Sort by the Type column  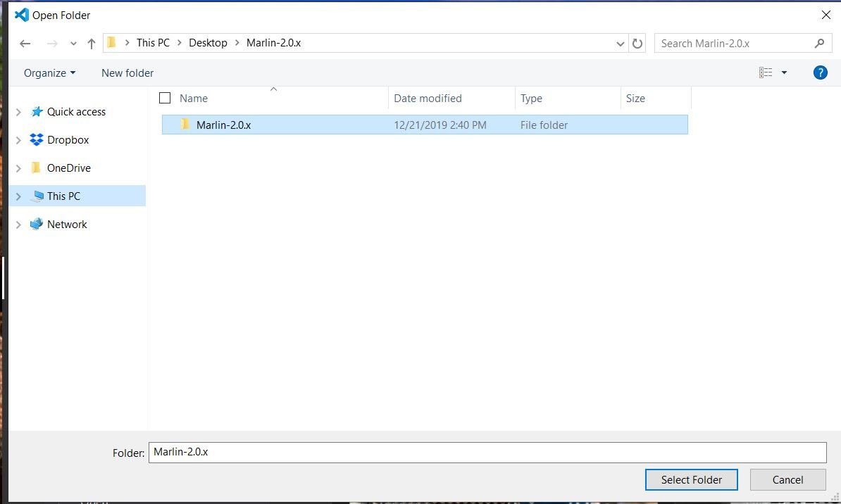click(531, 99)
